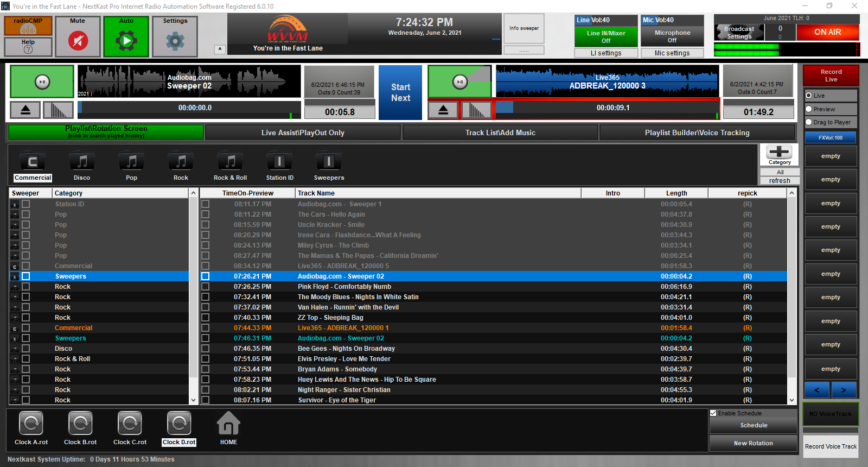Image resolution: width=868 pixels, height=467 pixels.
Task: Check the Bee Gees Nights On Broadway checkbox
Action: point(205,349)
